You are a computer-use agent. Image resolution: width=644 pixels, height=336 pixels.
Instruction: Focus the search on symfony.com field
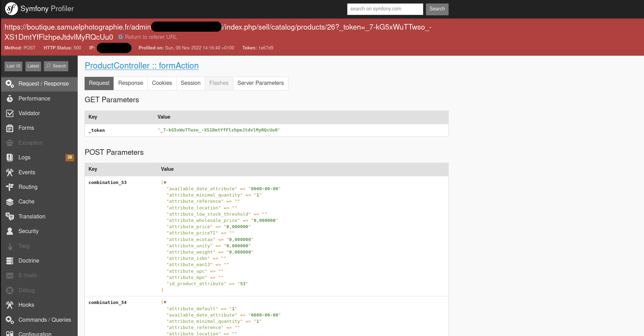click(385, 9)
